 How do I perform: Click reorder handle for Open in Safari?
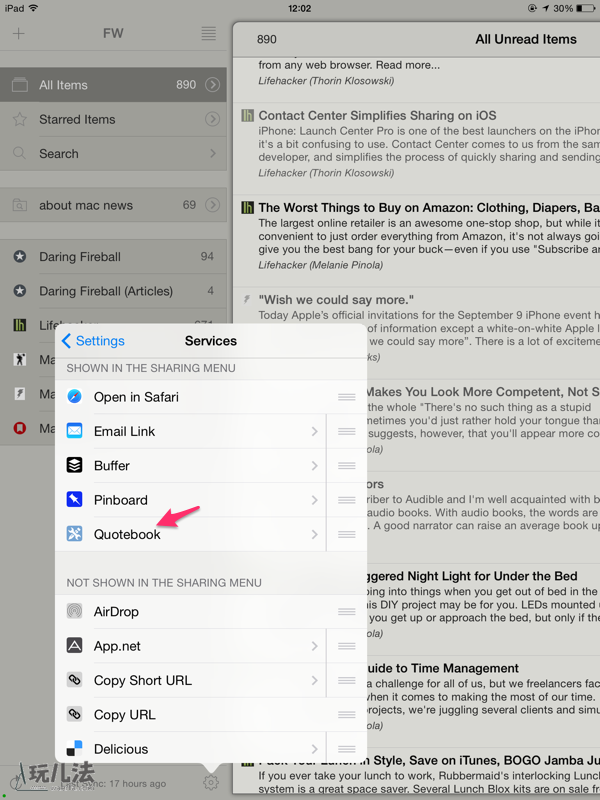pyautogui.click(x=346, y=397)
